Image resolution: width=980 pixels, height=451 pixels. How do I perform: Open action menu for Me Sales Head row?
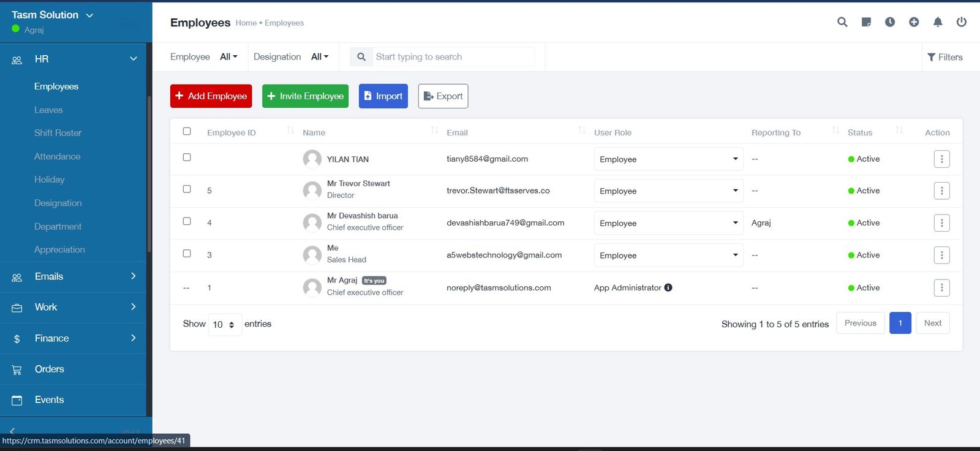[x=942, y=255]
